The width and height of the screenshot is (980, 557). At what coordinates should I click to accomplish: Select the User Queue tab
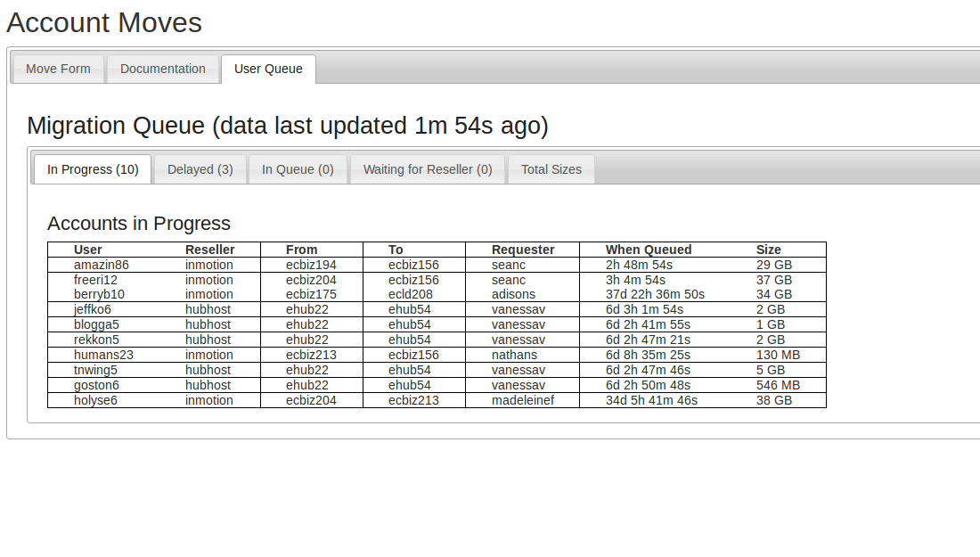pyautogui.click(x=268, y=69)
